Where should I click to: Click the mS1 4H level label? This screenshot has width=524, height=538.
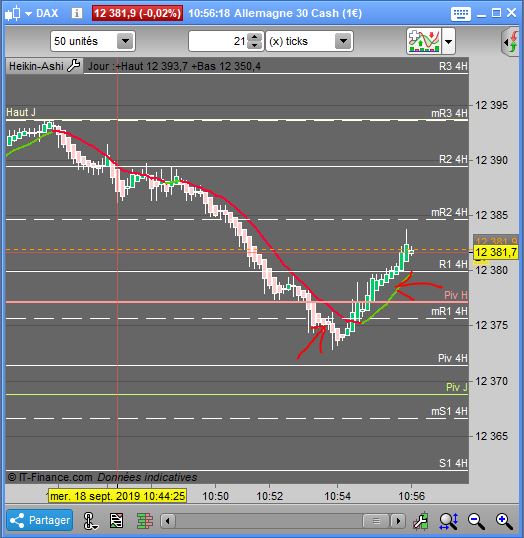(x=450, y=411)
